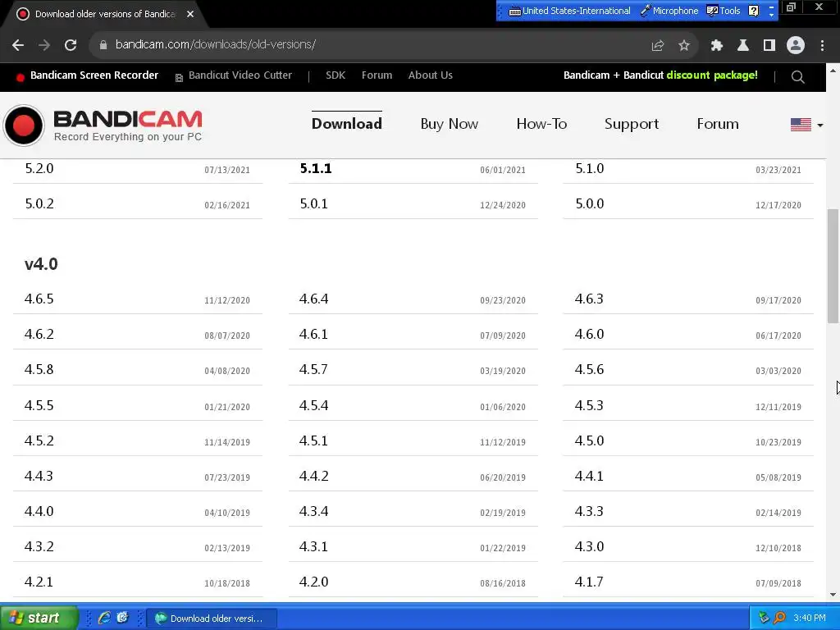Click the system tray search magnifier icon
Image resolution: width=840 pixels, height=630 pixels.
(779, 619)
